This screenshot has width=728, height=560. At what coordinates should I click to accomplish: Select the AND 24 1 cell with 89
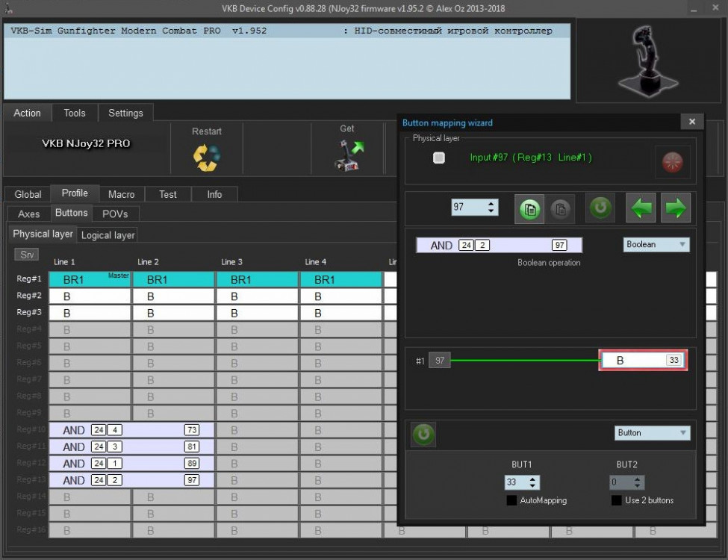click(x=131, y=464)
